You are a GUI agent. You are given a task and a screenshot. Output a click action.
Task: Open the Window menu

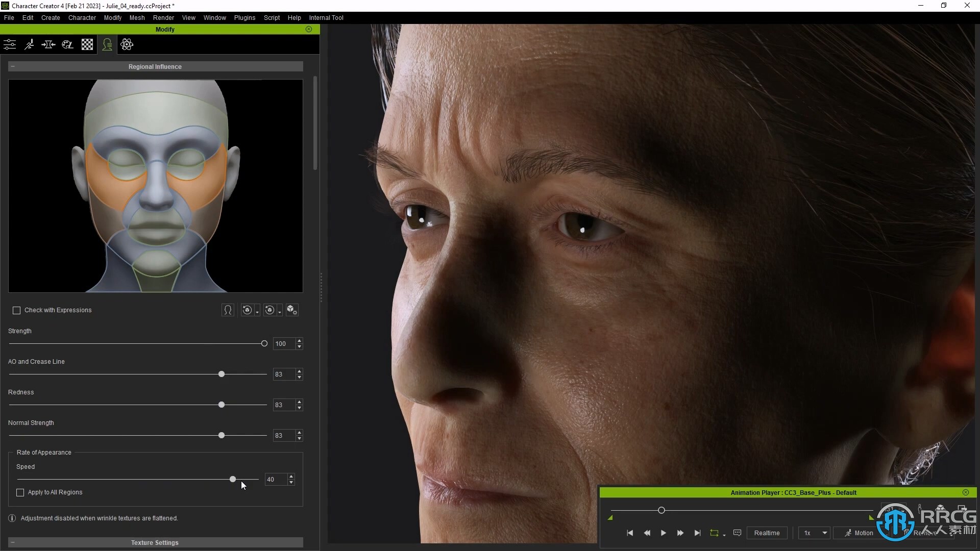[214, 17]
